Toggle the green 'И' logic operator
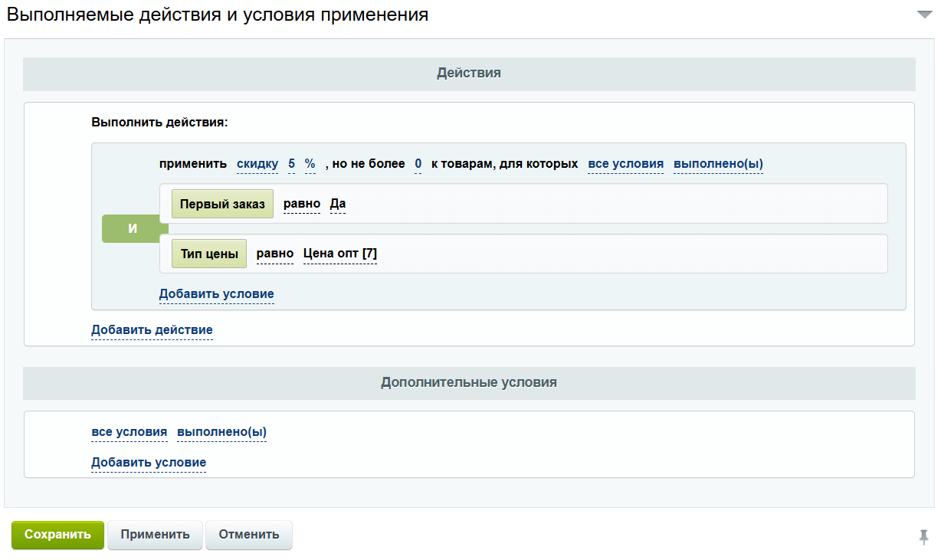941x560 pixels. [133, 229]
